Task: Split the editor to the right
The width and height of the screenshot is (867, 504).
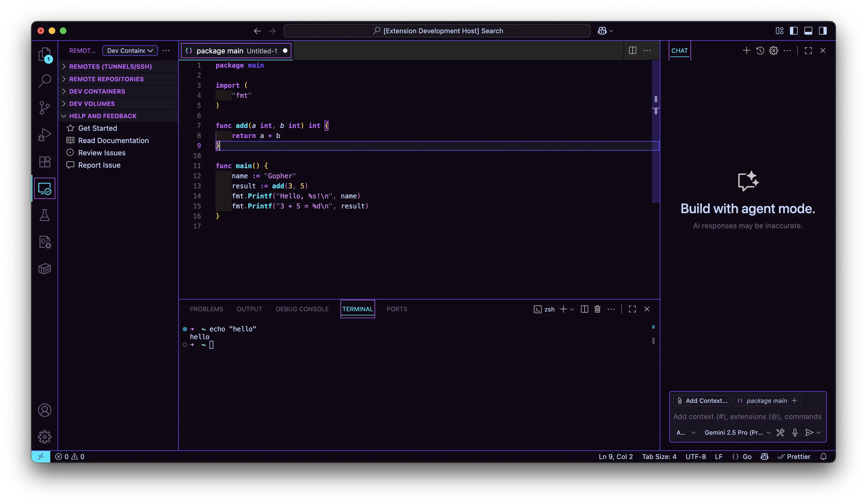Action: (x=632, y=51)
